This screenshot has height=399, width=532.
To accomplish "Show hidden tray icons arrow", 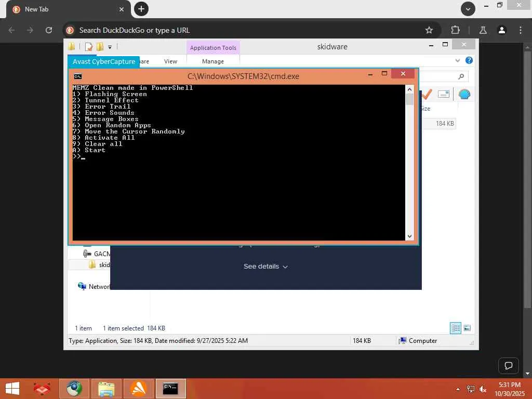I will (458, 389).
